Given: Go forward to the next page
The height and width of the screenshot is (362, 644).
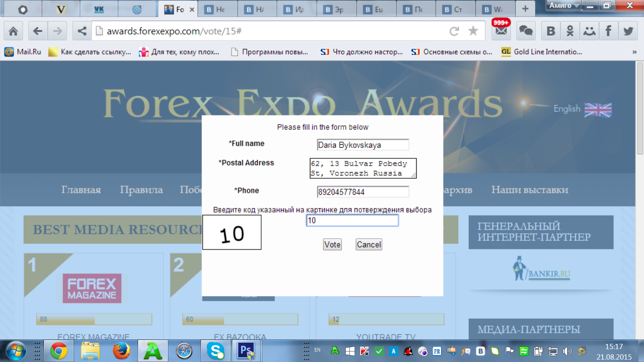Looking at the screenshot, I should tap(58, 31).
